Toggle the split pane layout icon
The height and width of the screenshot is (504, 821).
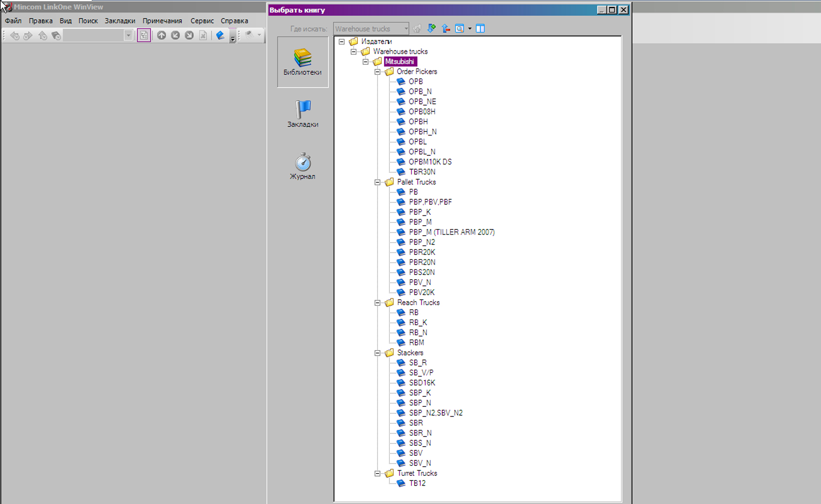[480, 29]
